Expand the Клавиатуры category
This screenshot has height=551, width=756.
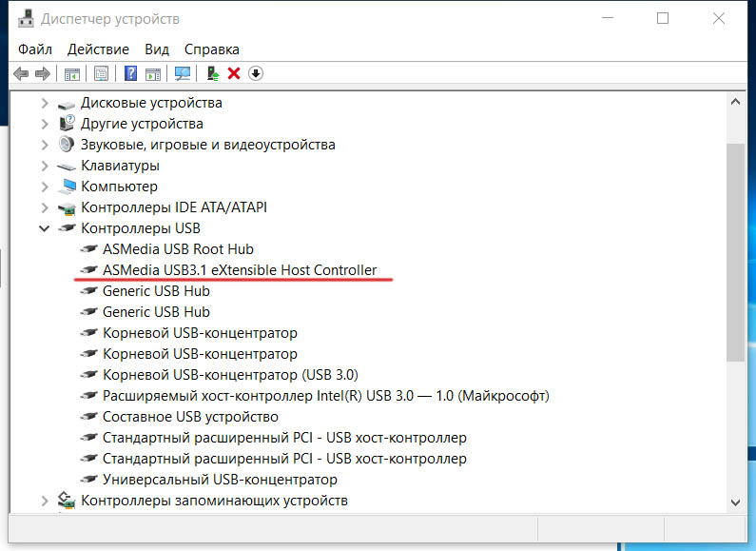pos(45,166)
